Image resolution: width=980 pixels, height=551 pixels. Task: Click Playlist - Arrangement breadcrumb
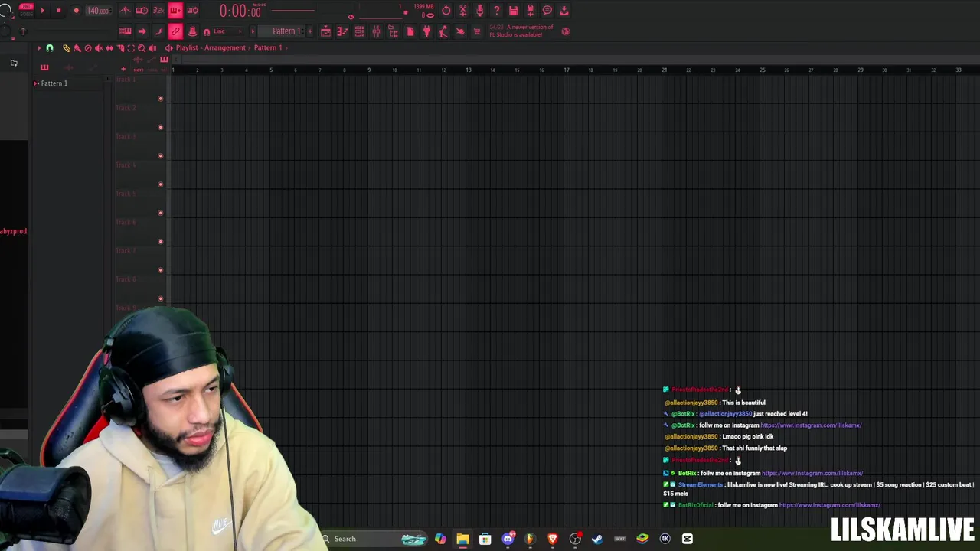[211, 47]
